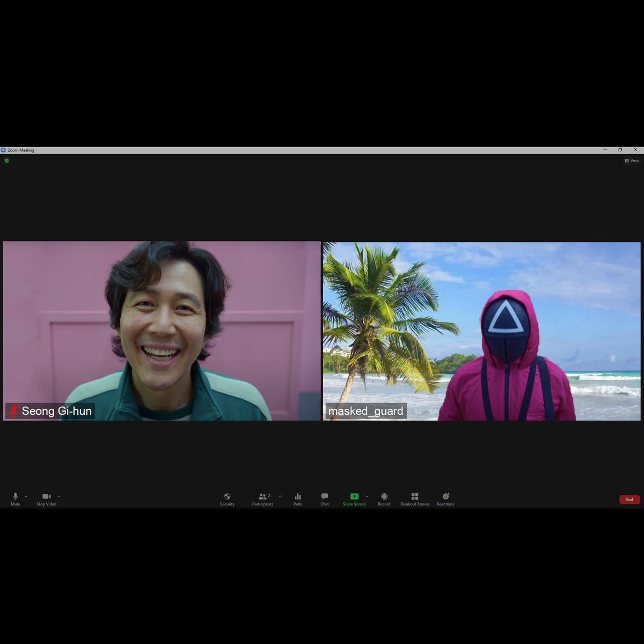644x644 pixels.
Task: Open the View layout menu
Action: (632, 161)
